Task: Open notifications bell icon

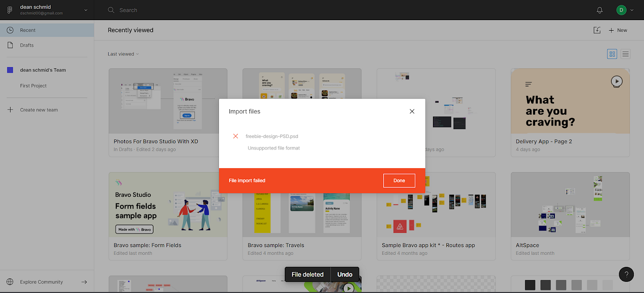Action: click(600, 10)
